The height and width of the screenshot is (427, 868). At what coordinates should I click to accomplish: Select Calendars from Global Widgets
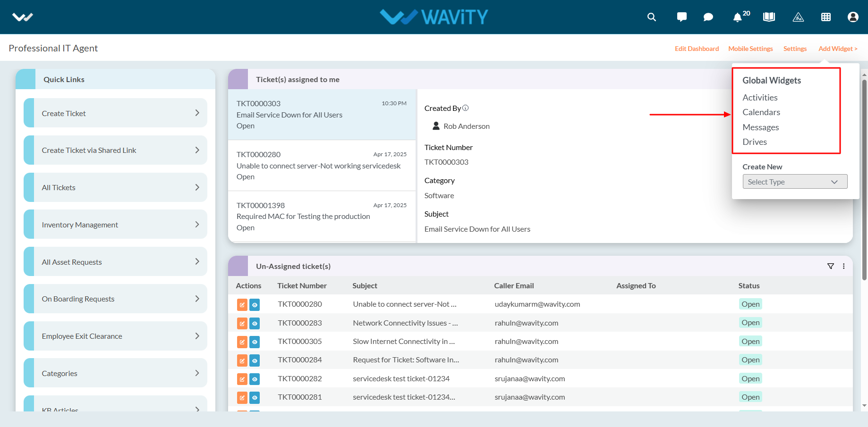[x=761, y=112]
